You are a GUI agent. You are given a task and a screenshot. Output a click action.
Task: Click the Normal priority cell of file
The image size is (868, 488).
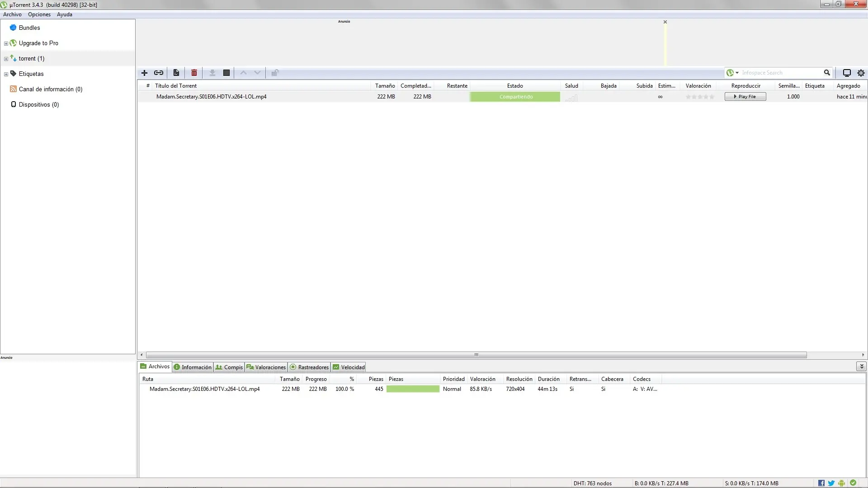(452, 389)
